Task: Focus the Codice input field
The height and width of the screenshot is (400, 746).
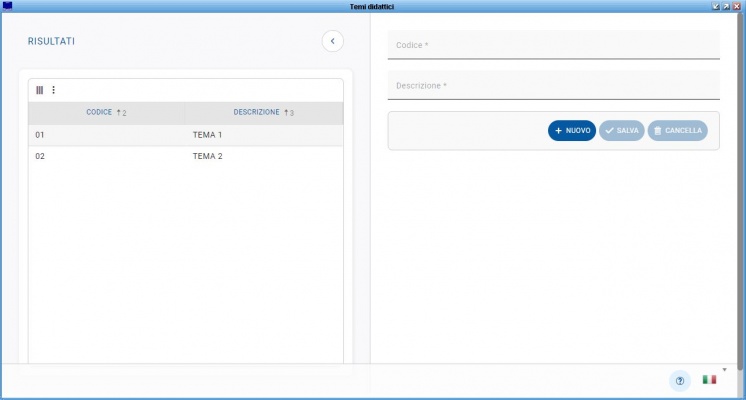Action: coord(553,45)
